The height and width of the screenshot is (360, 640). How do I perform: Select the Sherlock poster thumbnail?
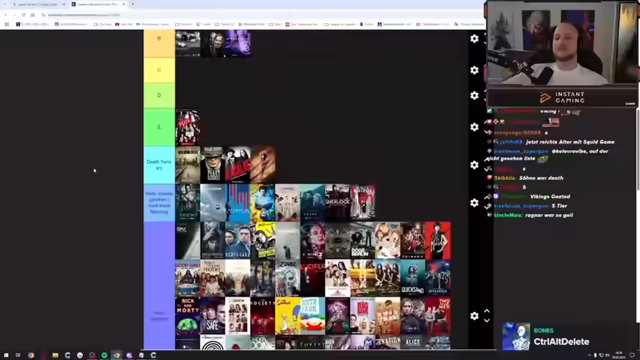click(x=338, y=202)
